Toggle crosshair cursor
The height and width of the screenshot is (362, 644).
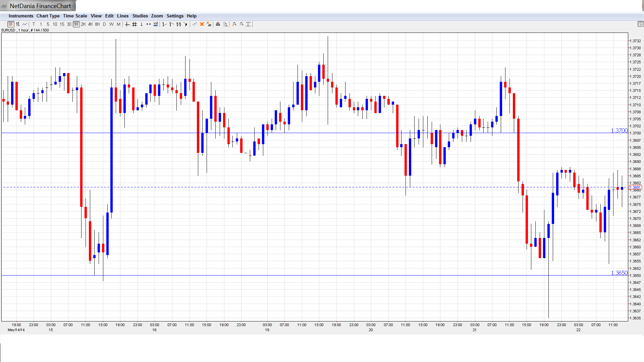[x=127, y=24]
